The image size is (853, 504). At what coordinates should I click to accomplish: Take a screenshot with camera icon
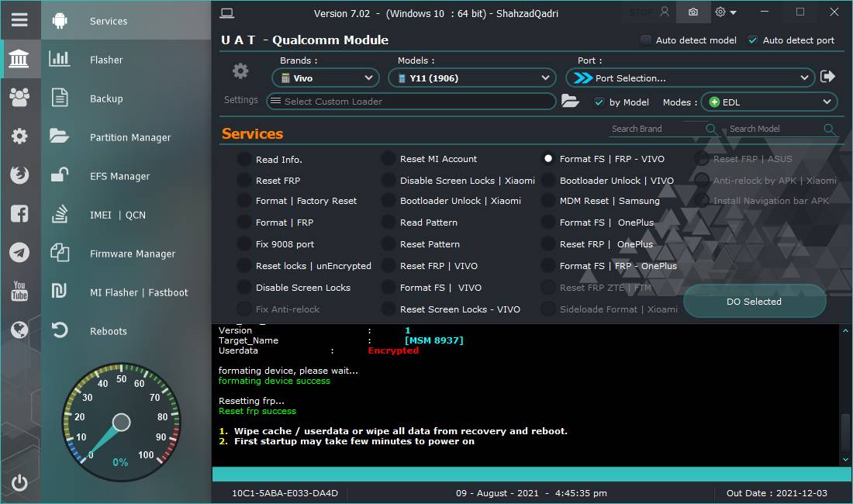(x=693, y=12)
